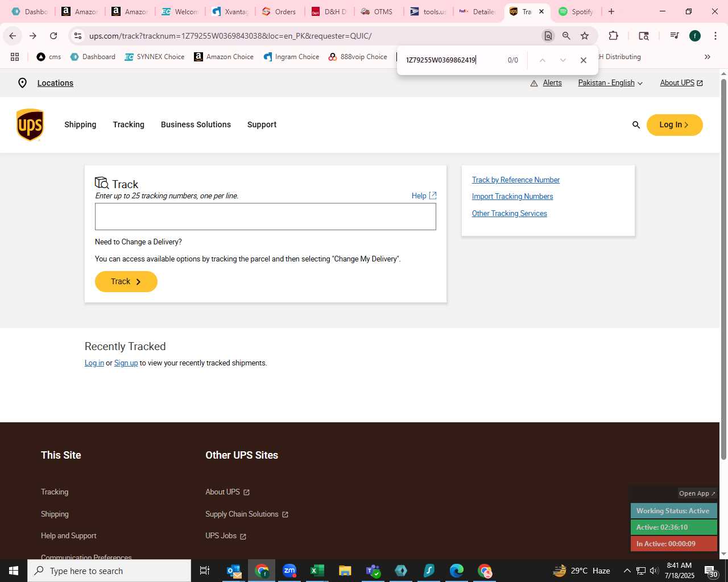Open footer Help and Support link
Screen dimensions: 728x582
[x=69, y=536]
